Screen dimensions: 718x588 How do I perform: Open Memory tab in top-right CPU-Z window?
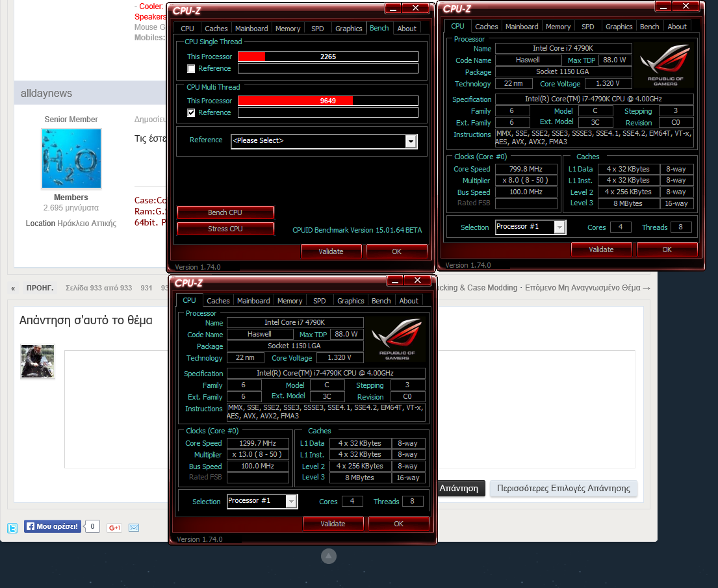(x=558, y=27)
